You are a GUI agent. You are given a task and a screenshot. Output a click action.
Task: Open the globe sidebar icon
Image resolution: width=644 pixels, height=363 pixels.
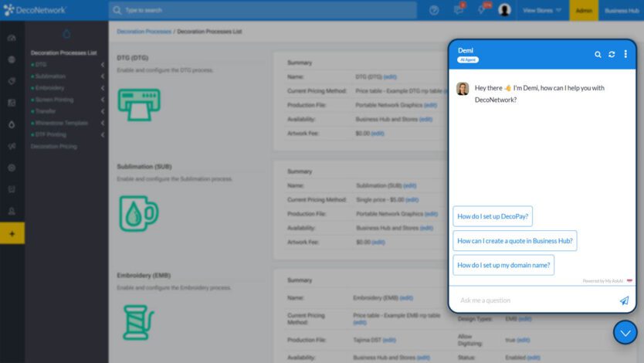12,59
